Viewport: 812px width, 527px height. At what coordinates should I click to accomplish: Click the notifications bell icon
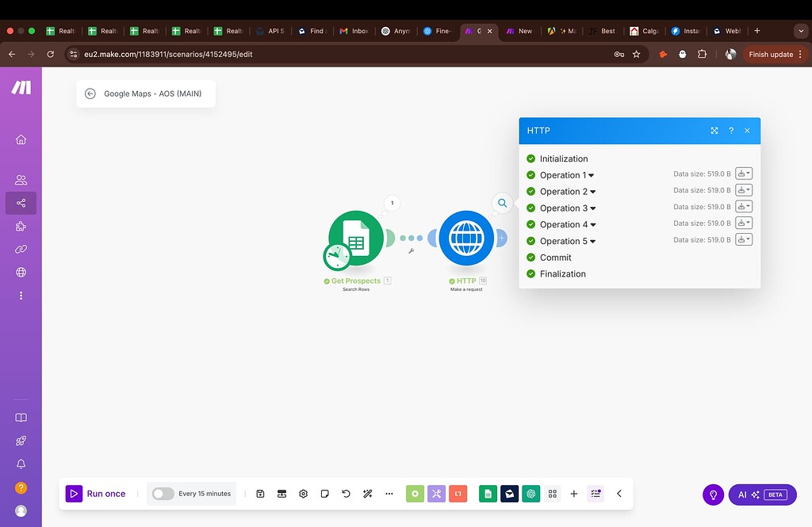[21, 464]
